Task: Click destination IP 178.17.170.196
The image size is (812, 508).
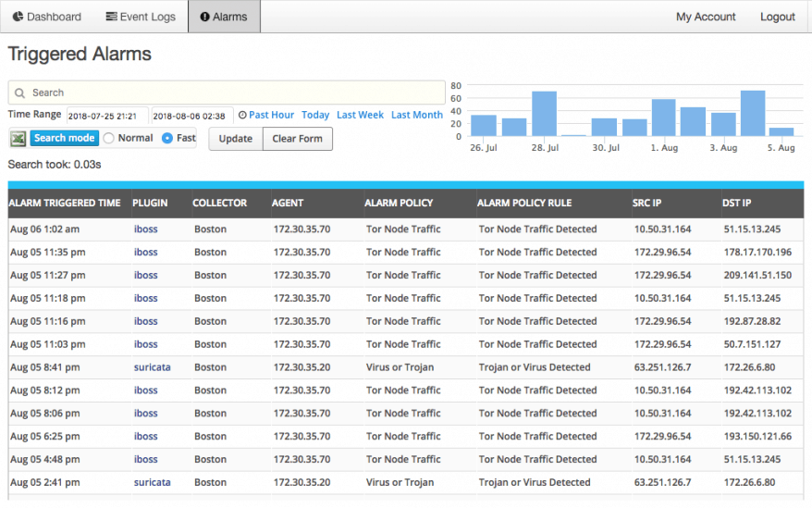Action: tap(757, 253)
